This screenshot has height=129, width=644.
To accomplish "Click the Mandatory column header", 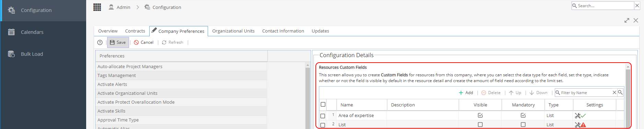I will [x=523, y=105].
